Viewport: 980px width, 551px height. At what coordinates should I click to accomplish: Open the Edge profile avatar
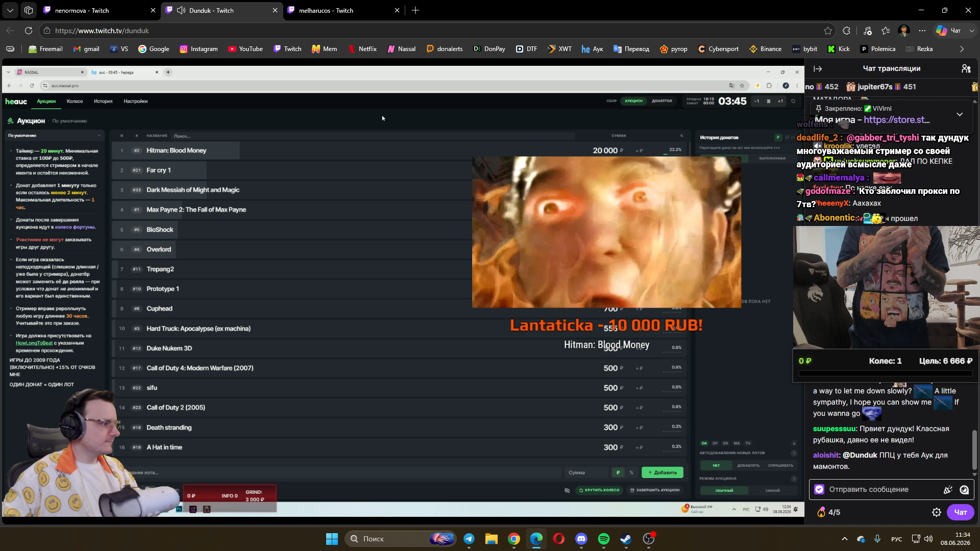click(904, 31)
